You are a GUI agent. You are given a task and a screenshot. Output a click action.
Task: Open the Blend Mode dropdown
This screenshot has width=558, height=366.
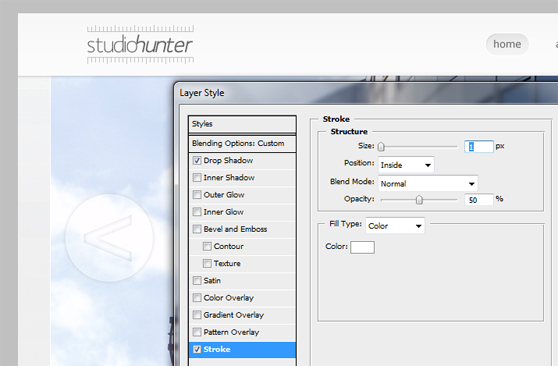point(428,184)
